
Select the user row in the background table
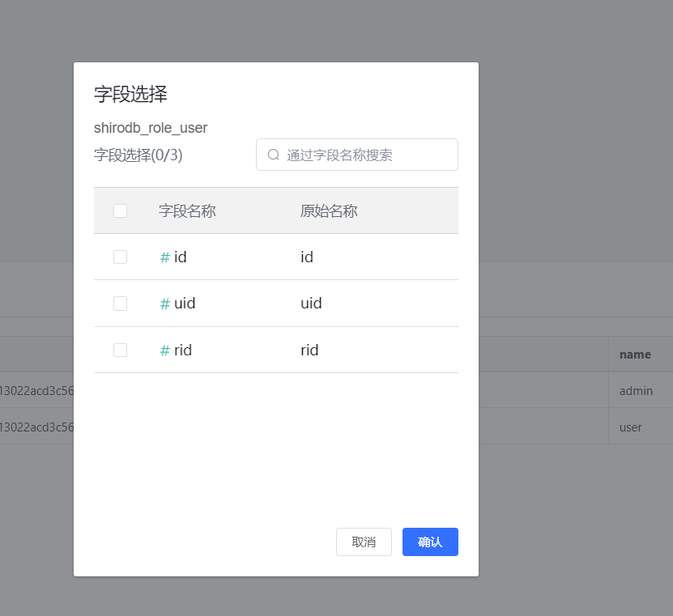(629, 427)
